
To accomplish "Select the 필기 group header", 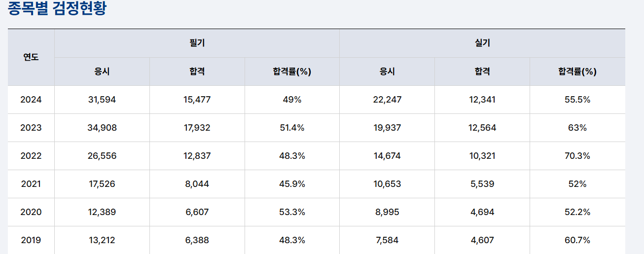I will coord(197,43).
